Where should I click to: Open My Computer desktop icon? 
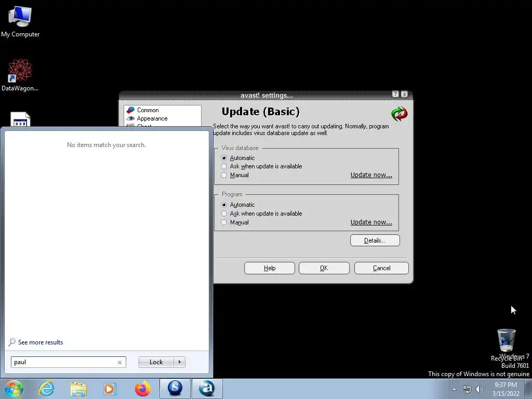(x=20, y=22)
